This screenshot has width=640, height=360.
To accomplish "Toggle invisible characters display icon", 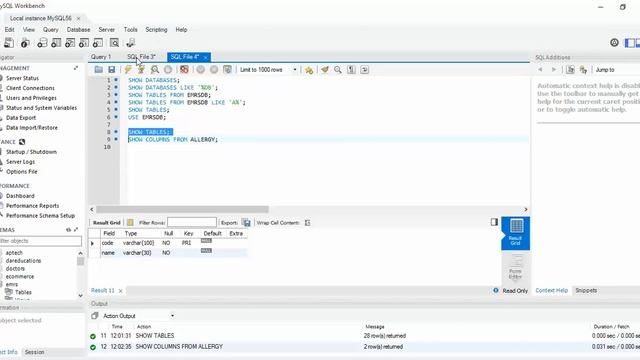I will point(351,70).
